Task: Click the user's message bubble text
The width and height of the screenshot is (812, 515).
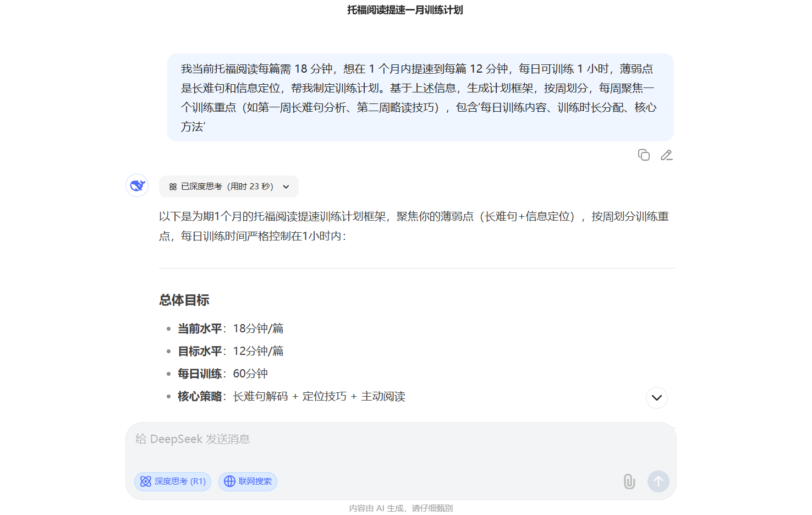Action: [x=418, y=97]
